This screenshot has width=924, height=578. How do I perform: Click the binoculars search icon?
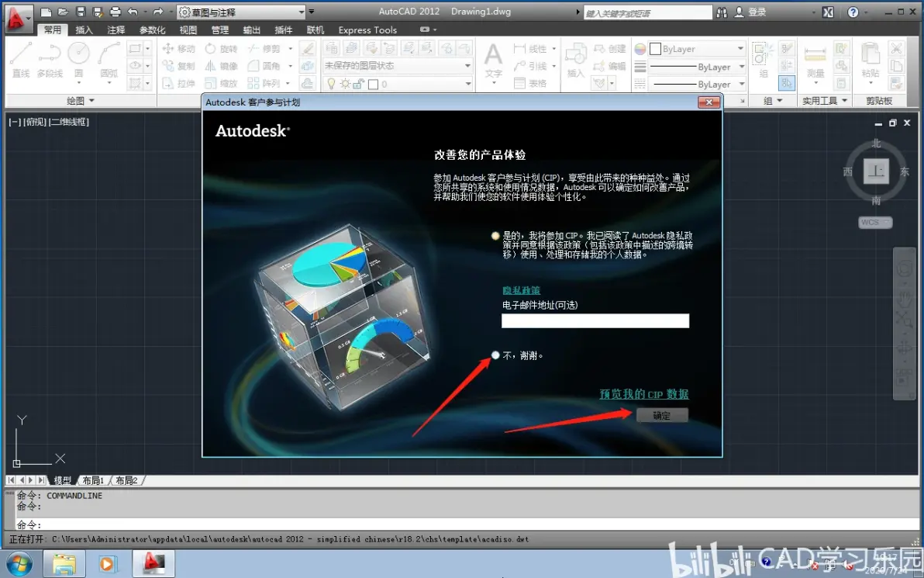tap(722, 12)
